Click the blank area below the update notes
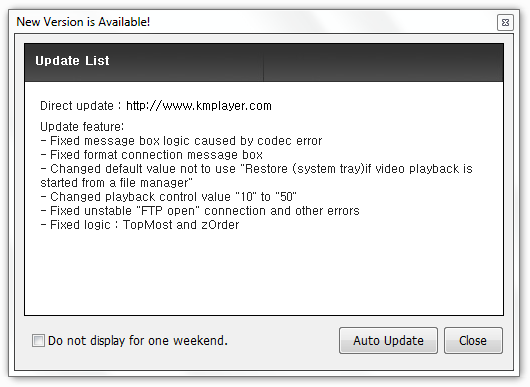 [264, 274]
